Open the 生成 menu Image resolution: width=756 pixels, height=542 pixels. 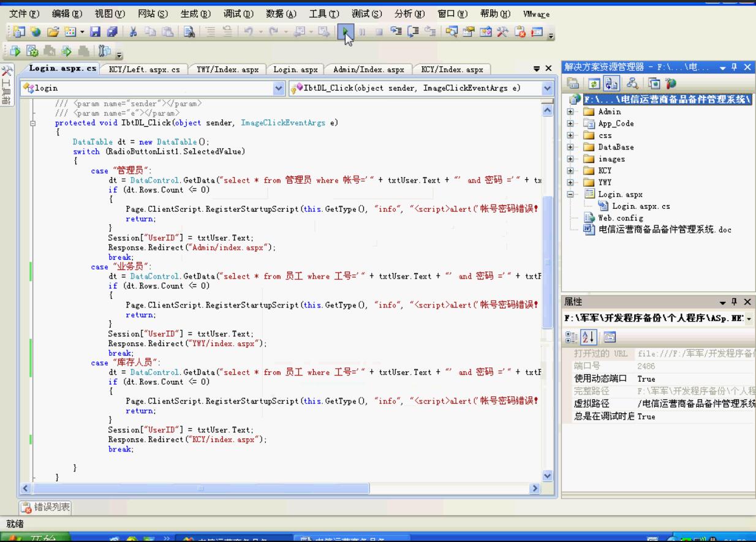[195, 13]
